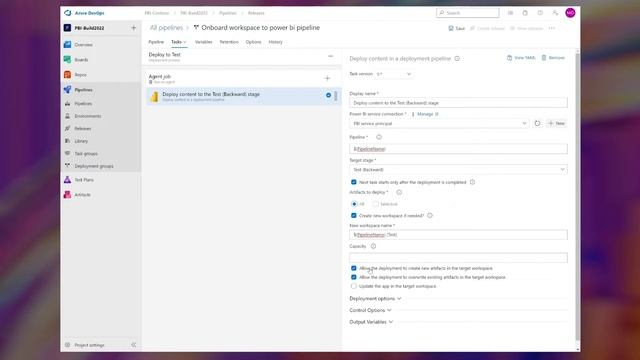Screen dimensions: 640x360
Task: Refresh the Power BI service connection list
Action: pyautogui.click(x=537, y=123)
